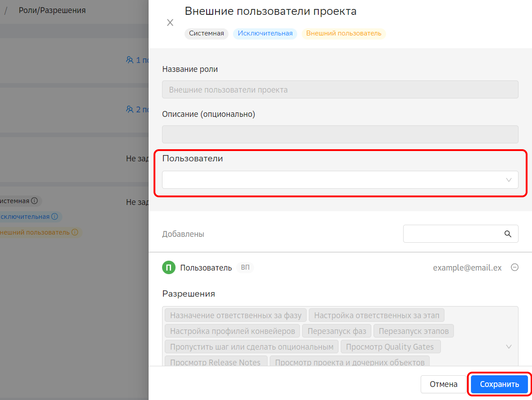Image resolution: width=532 pixels, height=400 pixels.
Task: Remove Пользователь using the minus circle icon
Action: point(514,267)
